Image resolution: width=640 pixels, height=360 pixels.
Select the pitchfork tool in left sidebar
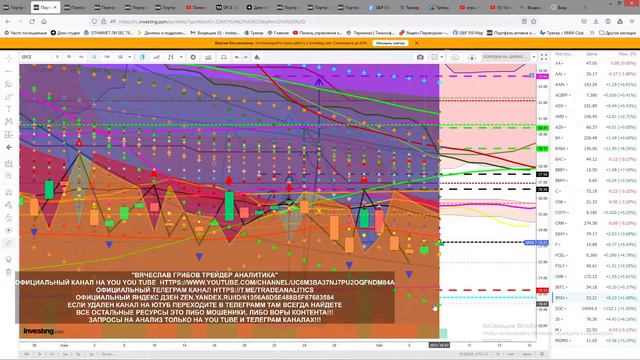[9, 84]
